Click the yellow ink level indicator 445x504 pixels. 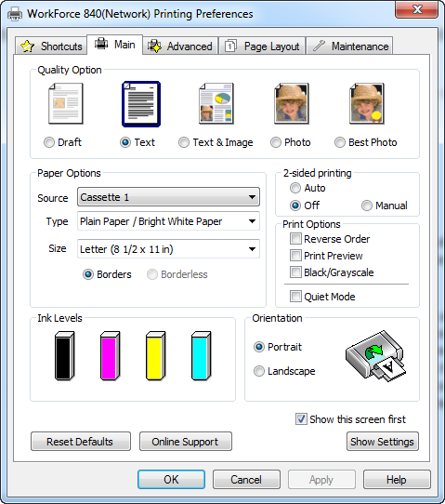tap(155, 356)
